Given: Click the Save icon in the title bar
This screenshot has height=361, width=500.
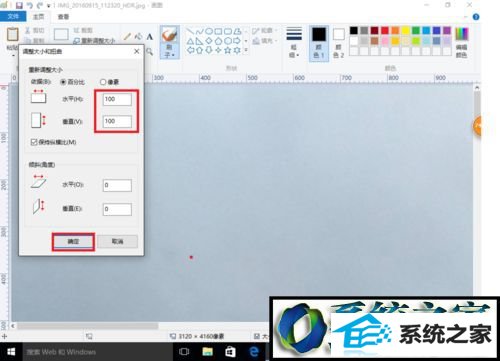Looking at the screenshot, I should pyautogui.click(x=19, y=5).
